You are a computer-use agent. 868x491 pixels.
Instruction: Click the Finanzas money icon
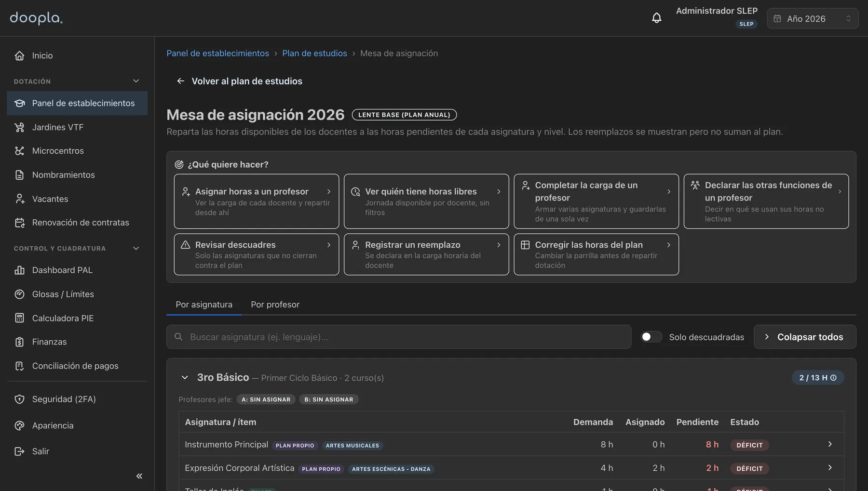[19, 342]
